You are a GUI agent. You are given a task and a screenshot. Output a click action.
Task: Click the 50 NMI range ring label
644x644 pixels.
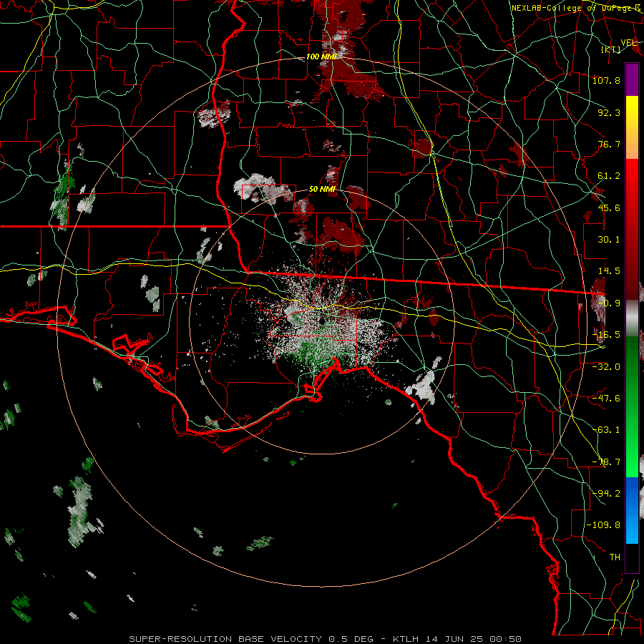322,190
